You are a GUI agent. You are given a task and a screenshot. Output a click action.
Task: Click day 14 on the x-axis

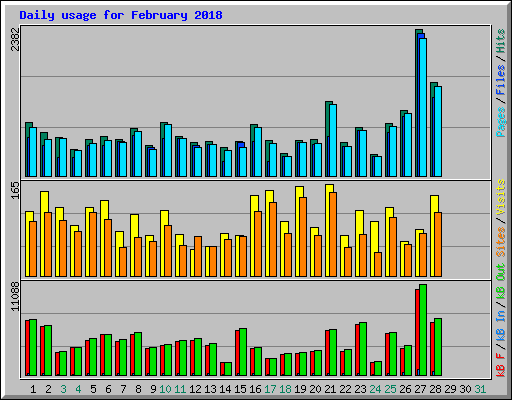(225, 389)
